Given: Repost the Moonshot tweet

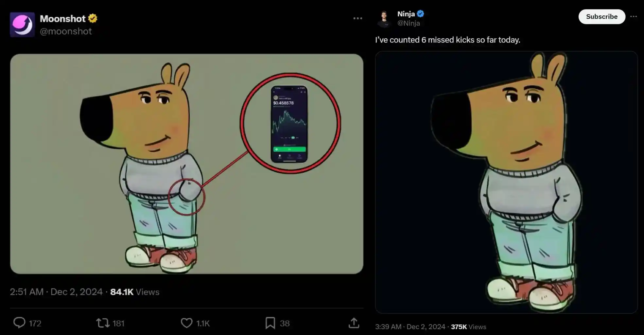Looking at the screenshot, I should [x=103, y=323].
